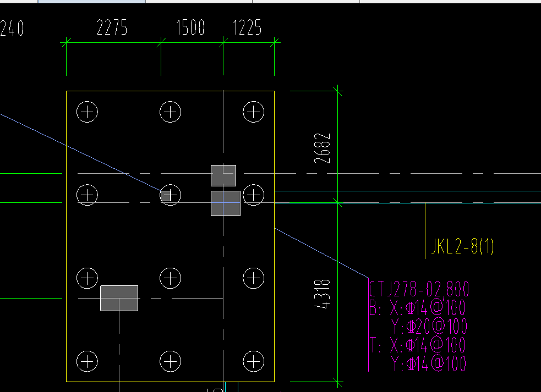The height and width of the screenshot is (392, 541).
Task: Select the pile circle at cap's bottom-right corner
Action: click(x=254, y=361)
